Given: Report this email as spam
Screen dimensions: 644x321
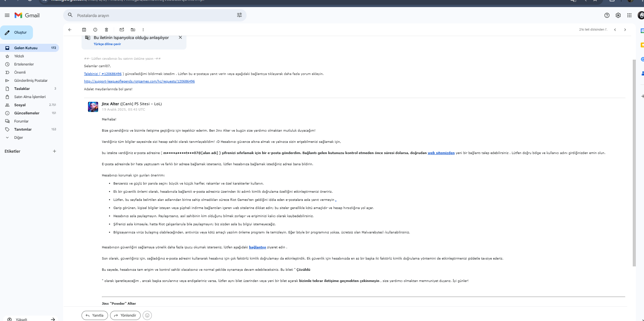Looking at the screenshot, I should [x=95, y=30].
